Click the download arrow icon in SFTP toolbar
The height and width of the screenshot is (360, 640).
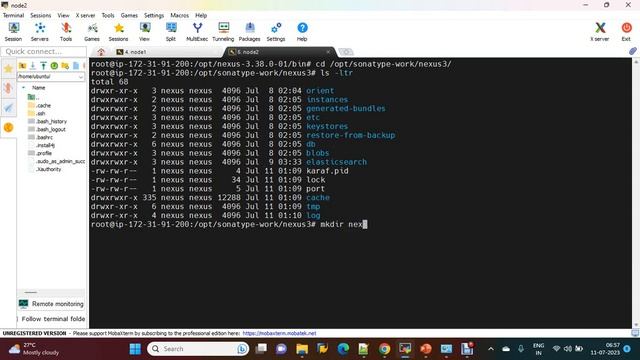33,66
